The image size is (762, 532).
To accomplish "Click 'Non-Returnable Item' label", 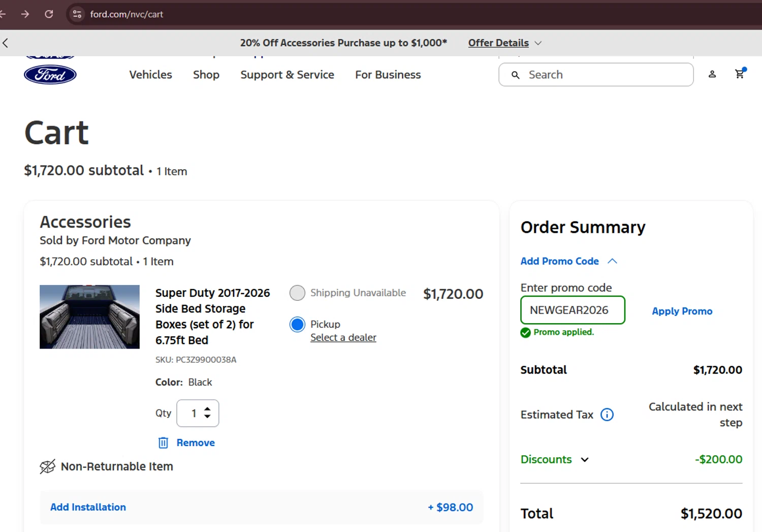I will pos(117,466).
